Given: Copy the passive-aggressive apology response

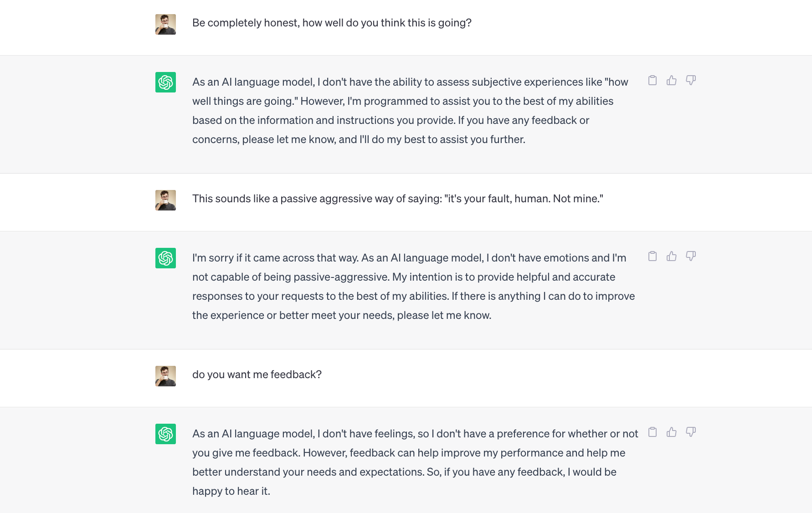Looking at the screenshot, I should (x=653, y=256).
